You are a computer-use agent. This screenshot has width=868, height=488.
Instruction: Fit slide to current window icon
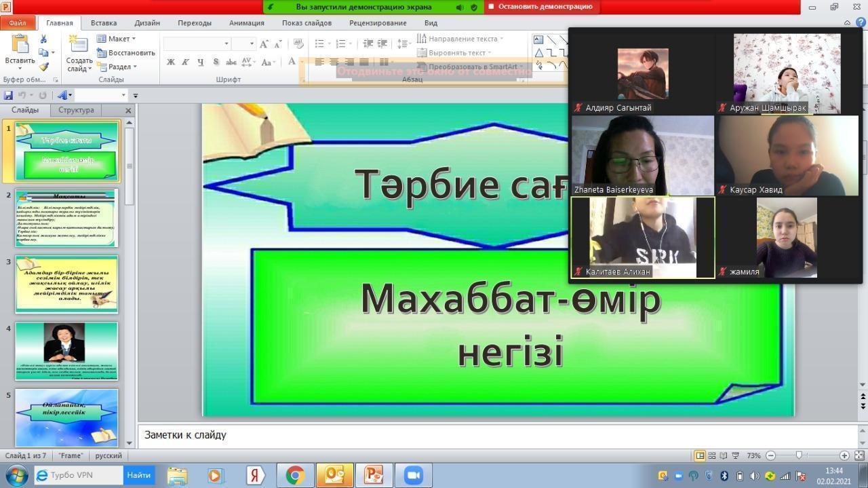coord(859,455)
